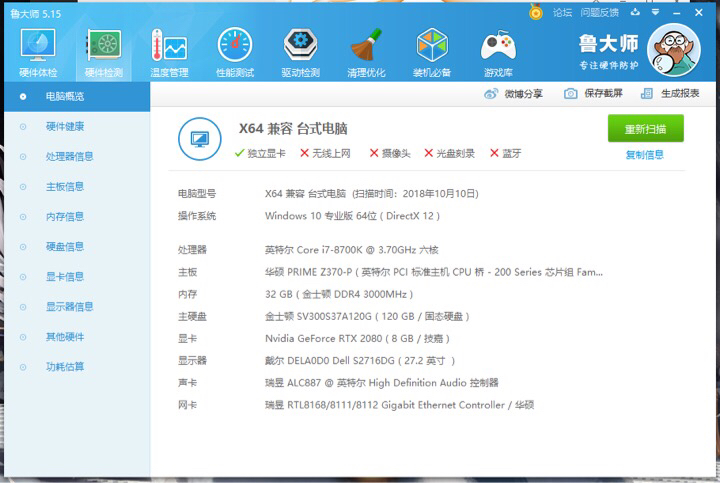Viewport: 720px width, 483px height.
Task: Open the title bar dropdown menu arrow
Action: [x=655, y=12]
